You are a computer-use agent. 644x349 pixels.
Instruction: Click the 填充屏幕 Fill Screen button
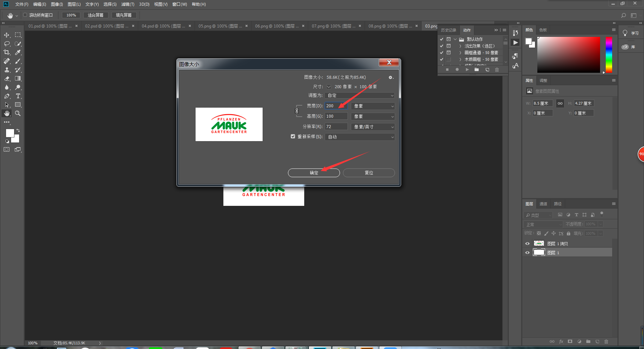coord(124,15)
